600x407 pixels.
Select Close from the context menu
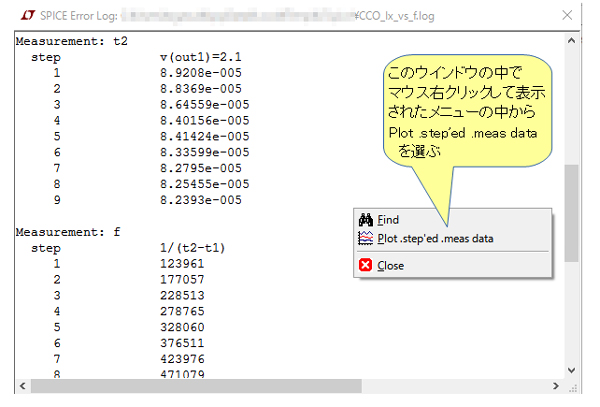(x=390, y=265)
